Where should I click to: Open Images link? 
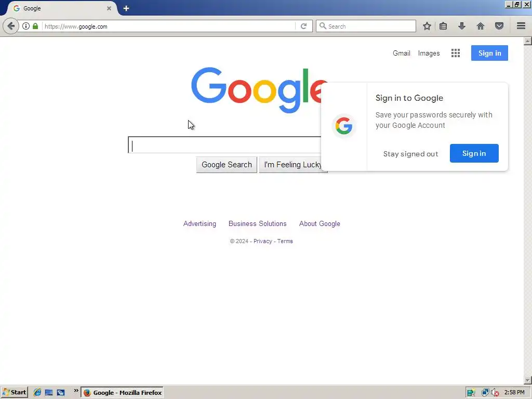[x=429, y=54]
